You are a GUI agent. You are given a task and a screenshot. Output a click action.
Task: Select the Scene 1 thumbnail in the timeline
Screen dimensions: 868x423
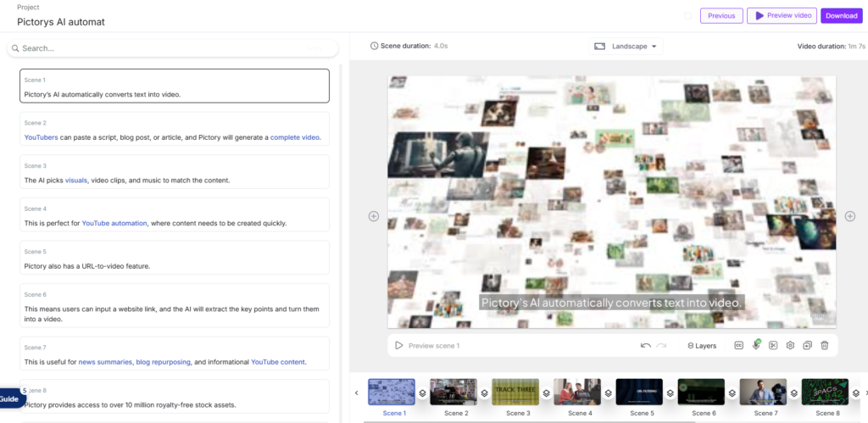point(392,392)
